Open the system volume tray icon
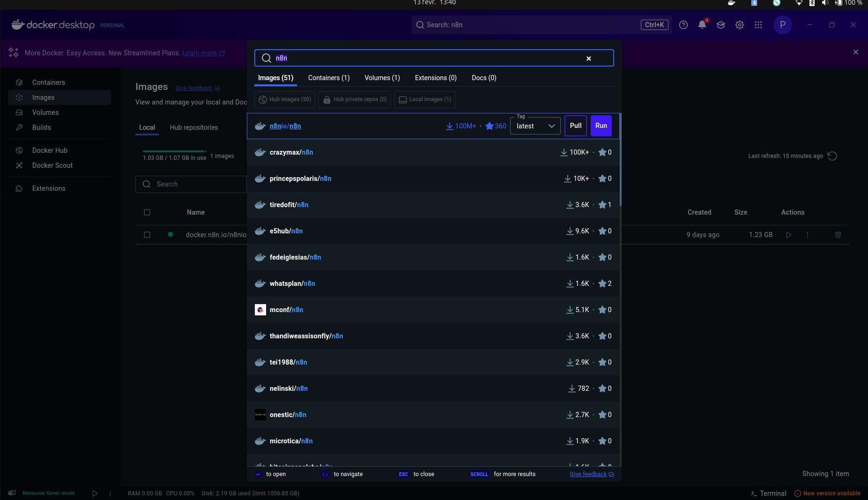Screen dimensions: 868x500 825,3
